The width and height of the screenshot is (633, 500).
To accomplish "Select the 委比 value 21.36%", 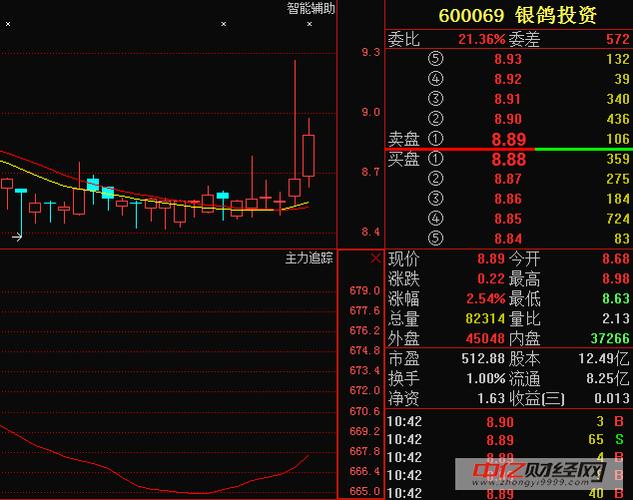I will pos(482,40).
